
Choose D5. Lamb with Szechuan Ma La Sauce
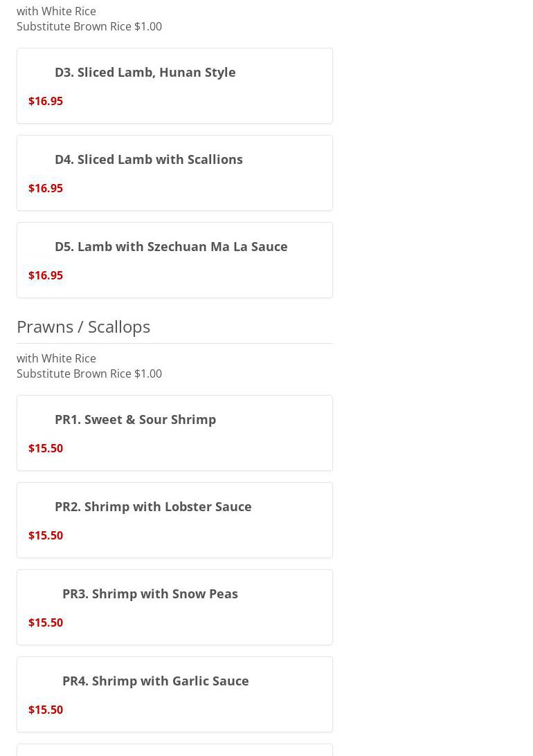[170, 246]
